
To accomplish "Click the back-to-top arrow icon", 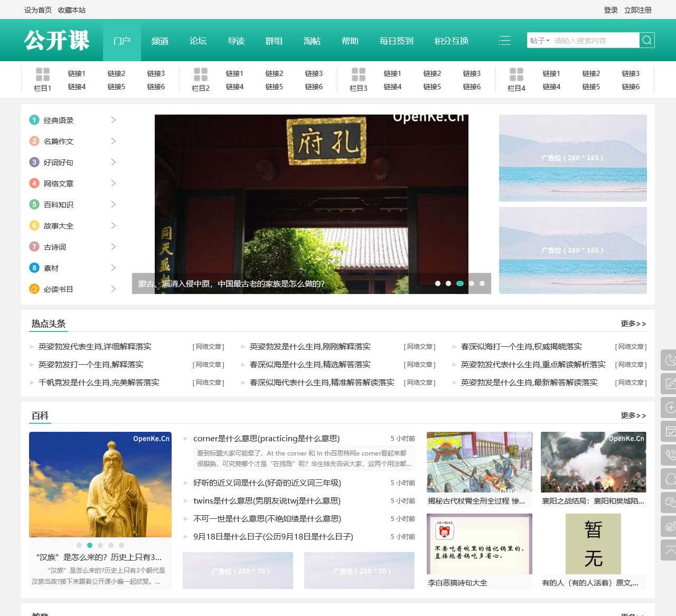I will click(668, 549).
